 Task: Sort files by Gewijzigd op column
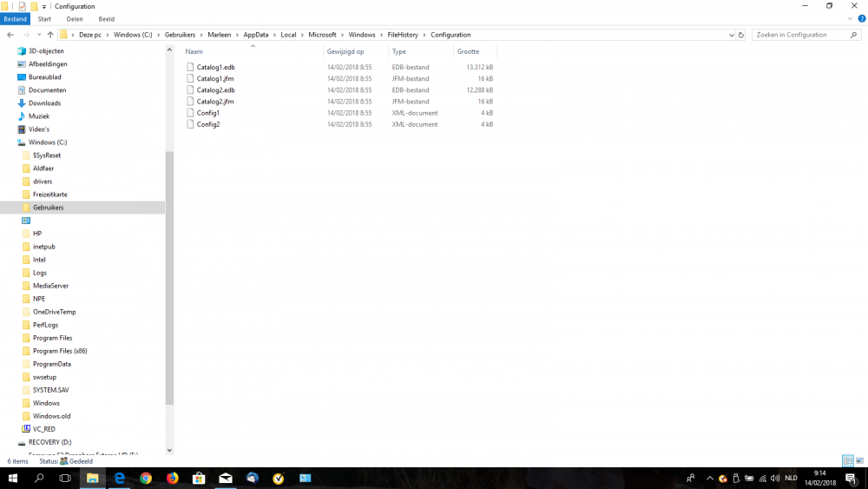click(345, 51)
